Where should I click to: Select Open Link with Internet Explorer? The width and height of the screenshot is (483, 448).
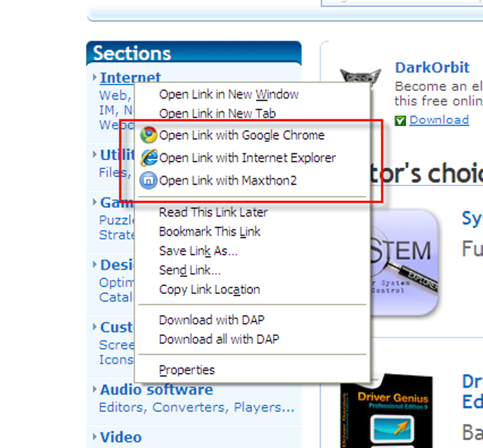click(x=252, y=158)
